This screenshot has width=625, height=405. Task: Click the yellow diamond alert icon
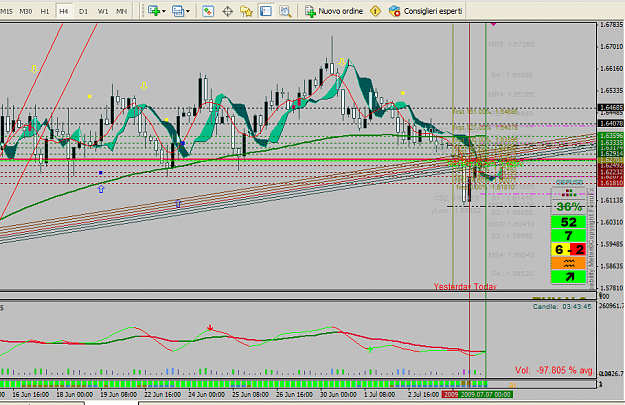tap(375, 11)
